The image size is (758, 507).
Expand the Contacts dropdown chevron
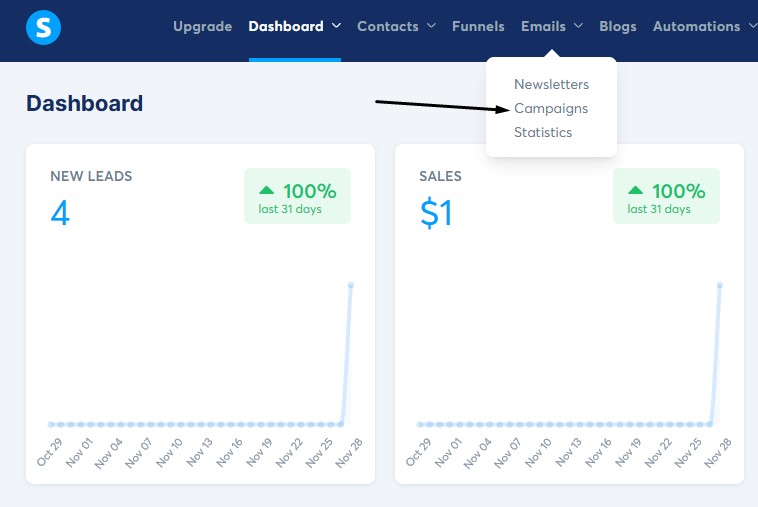pos(431,27)
